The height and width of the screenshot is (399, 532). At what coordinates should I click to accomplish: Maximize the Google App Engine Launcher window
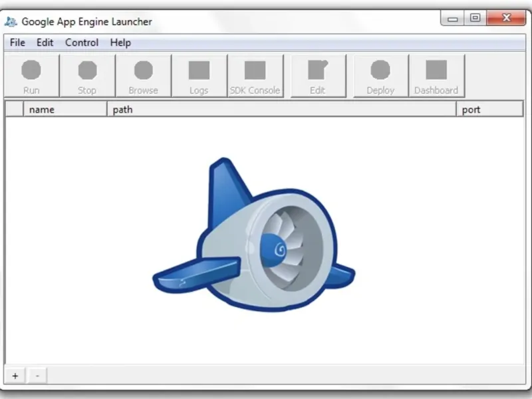click(x=475, y=19)
